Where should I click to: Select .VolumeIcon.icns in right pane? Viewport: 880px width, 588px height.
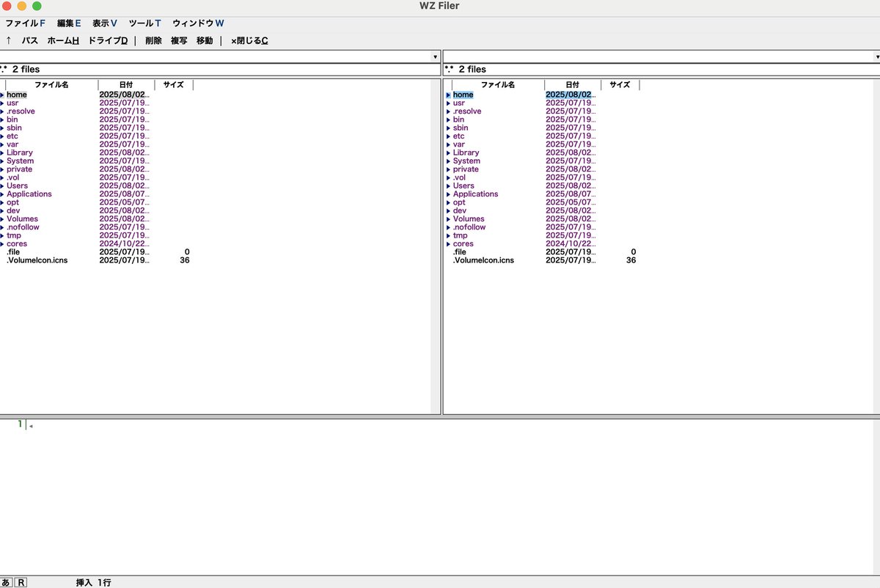(484, 260)
